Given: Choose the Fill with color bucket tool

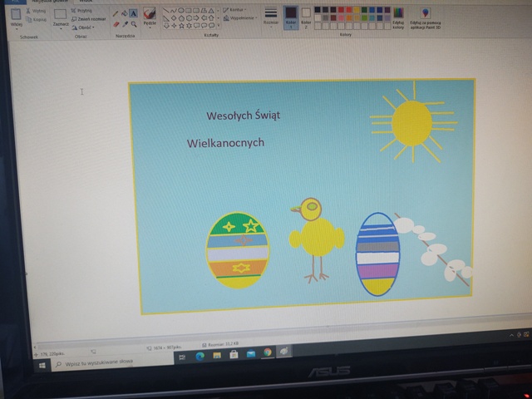Looking at the screenshot, I should coord(126,14).
